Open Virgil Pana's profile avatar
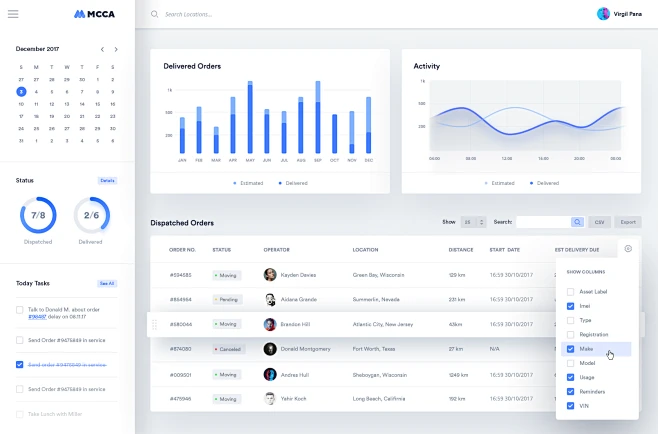Screen dimensions: 658x434 pyautogui.click(x=603, y=14)
